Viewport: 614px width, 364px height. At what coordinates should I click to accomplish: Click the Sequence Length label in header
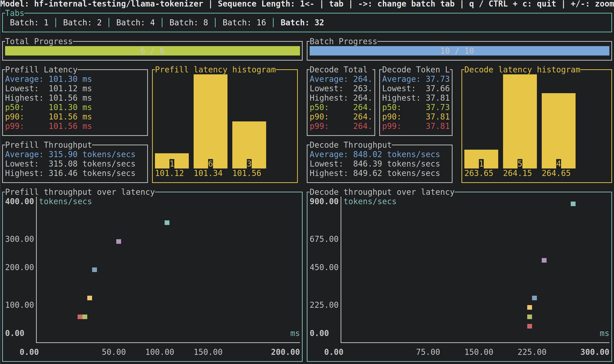(256, 4)
